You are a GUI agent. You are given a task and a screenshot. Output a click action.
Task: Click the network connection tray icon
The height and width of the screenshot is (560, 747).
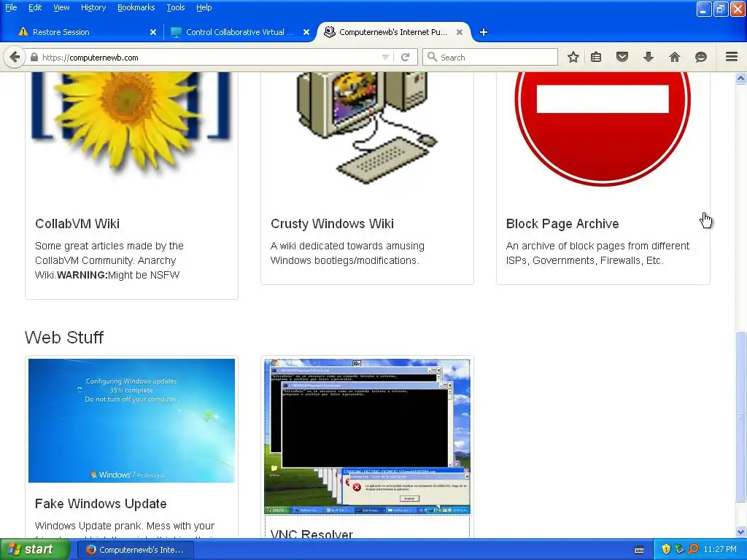pyautogui.click(x=679, y=549)
